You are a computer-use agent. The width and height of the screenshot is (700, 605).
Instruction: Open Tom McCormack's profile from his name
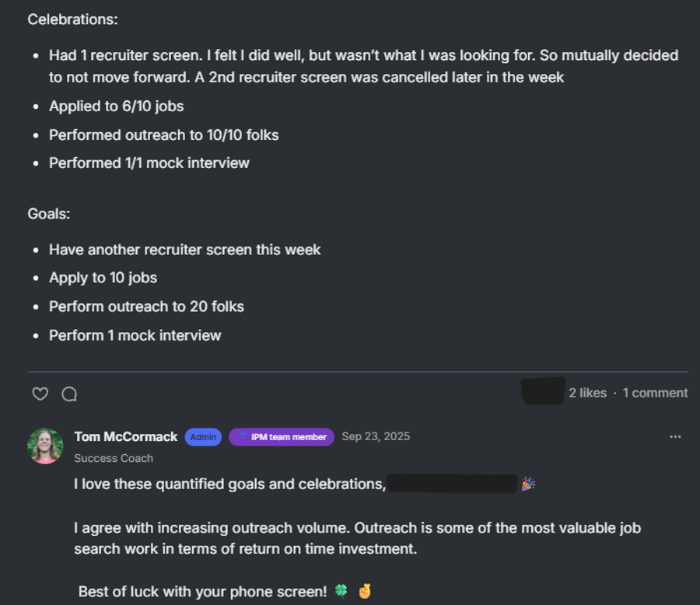click(x=125, y=436)
